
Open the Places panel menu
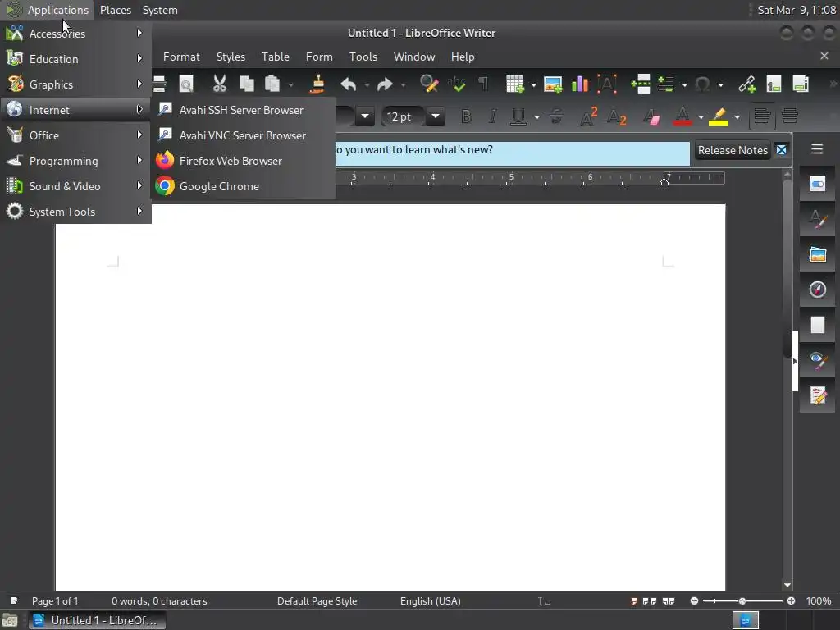click(115, 10)
